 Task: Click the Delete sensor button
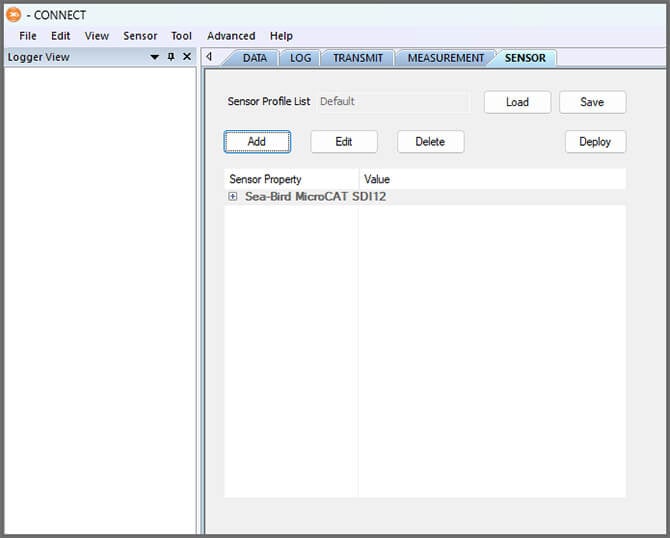coord(430,142)
